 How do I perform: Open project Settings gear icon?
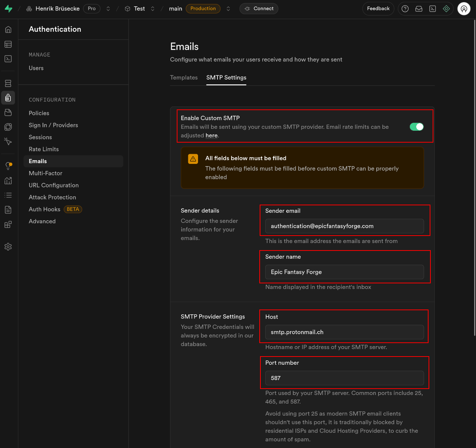(8, 247)
